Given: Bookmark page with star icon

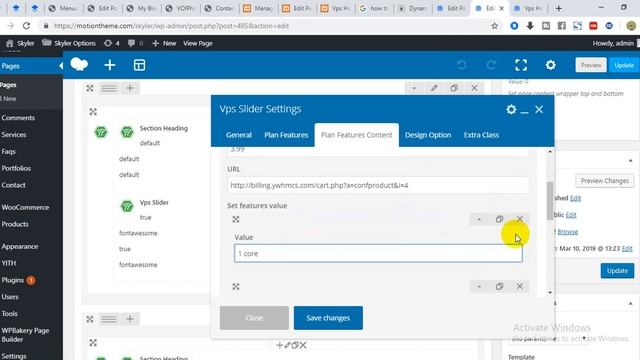Looking at the screenshot, I should pyautogui.click(x=495, y=26).
